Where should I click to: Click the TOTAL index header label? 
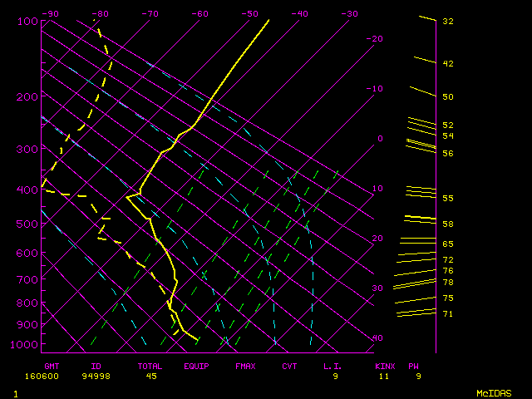click(x=151, y=366)
